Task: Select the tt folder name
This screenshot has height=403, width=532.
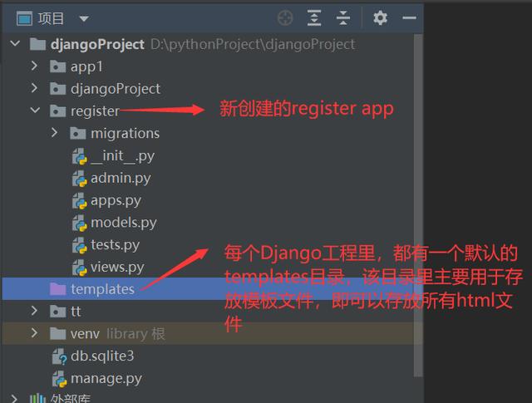Action: [x=76, y=311]
